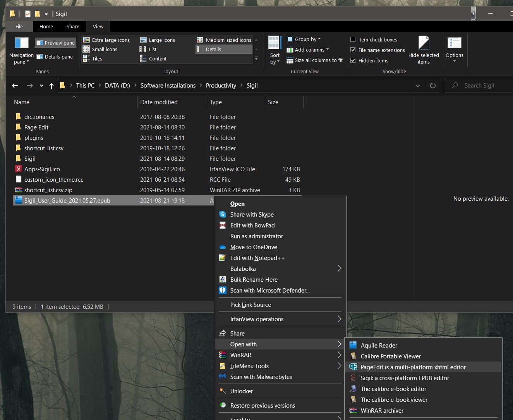Click Share with Skype icon entry

pos(252,215)
